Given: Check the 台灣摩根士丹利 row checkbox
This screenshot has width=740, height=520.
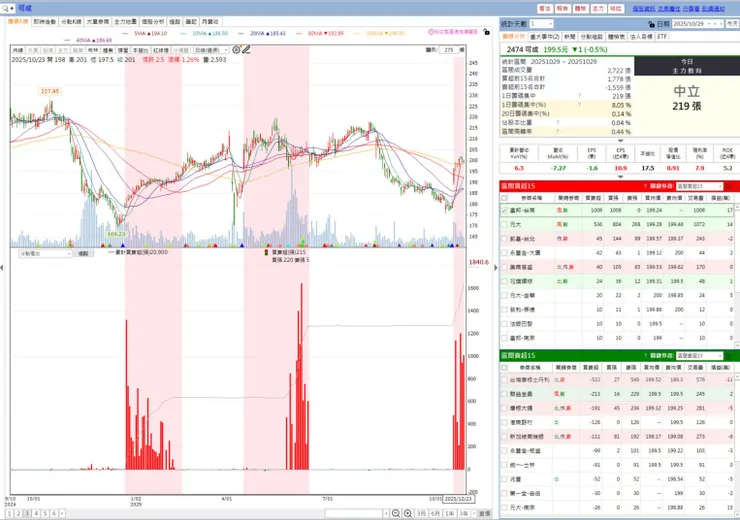Looking at the screenshot, I should pyautogui.click(x=505, y=380).
